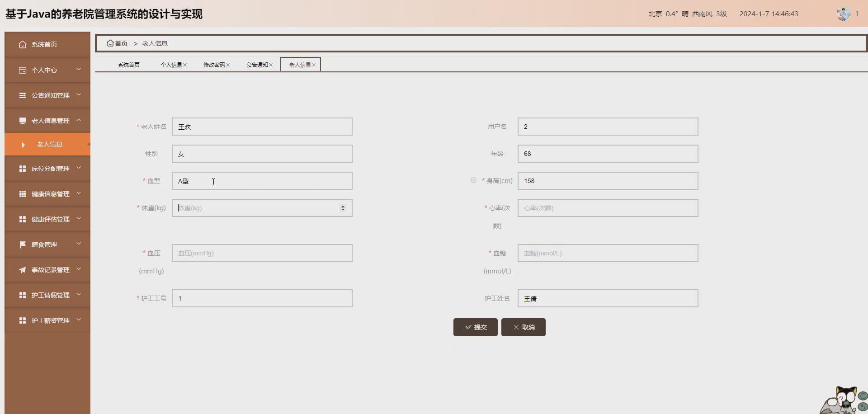Collapse the 老人信息管理 chevron
The image size is (868, 414).
point(79,120)
